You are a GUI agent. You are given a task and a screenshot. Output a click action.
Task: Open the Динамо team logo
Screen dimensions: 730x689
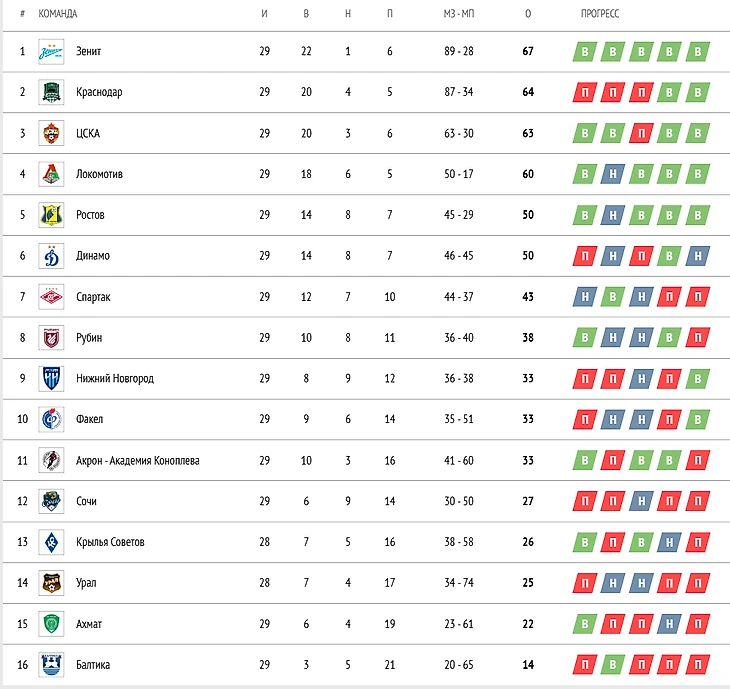(51, 256)
